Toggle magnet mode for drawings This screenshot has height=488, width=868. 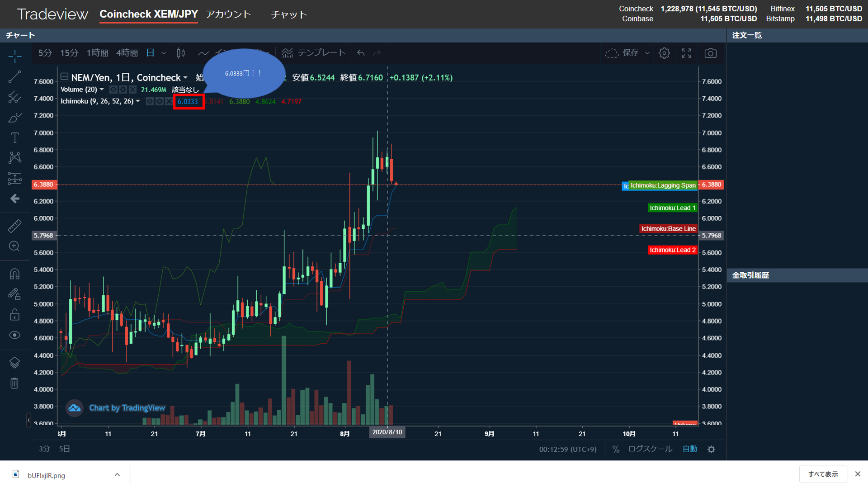click(14, 274)
